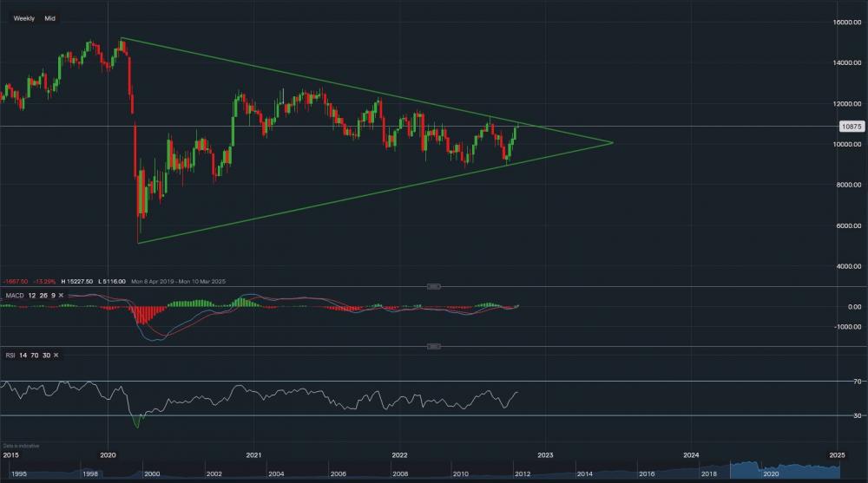The width and height of the screenshot is (868, 483).
Task: Open the Weekly timeframe selector
Action: click(x=23, y=17)
